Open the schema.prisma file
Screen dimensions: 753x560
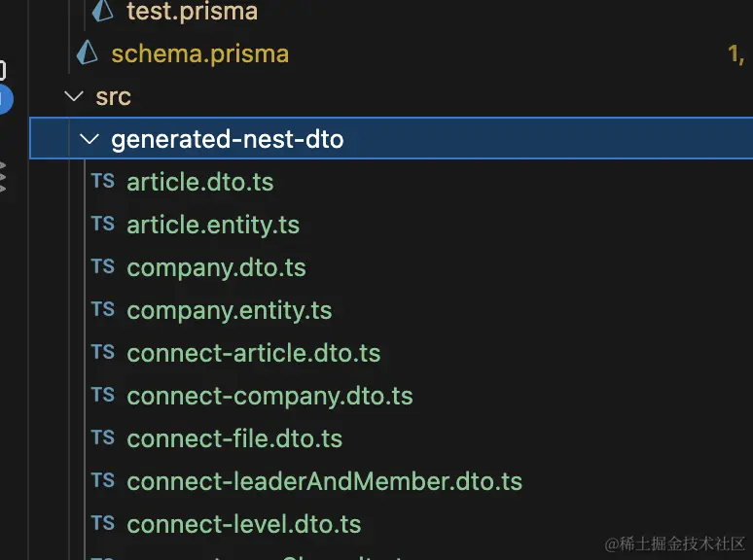pyautogui.click(x=200, y=53)
